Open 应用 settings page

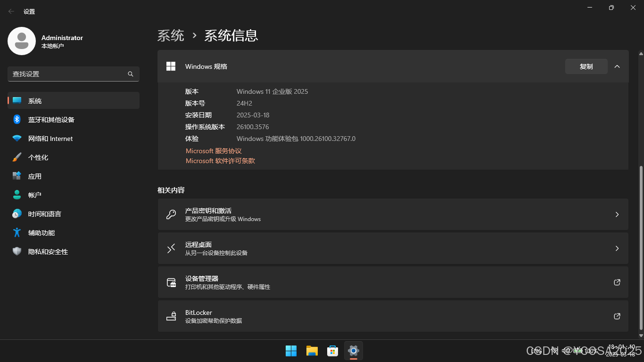pos(74,176)
